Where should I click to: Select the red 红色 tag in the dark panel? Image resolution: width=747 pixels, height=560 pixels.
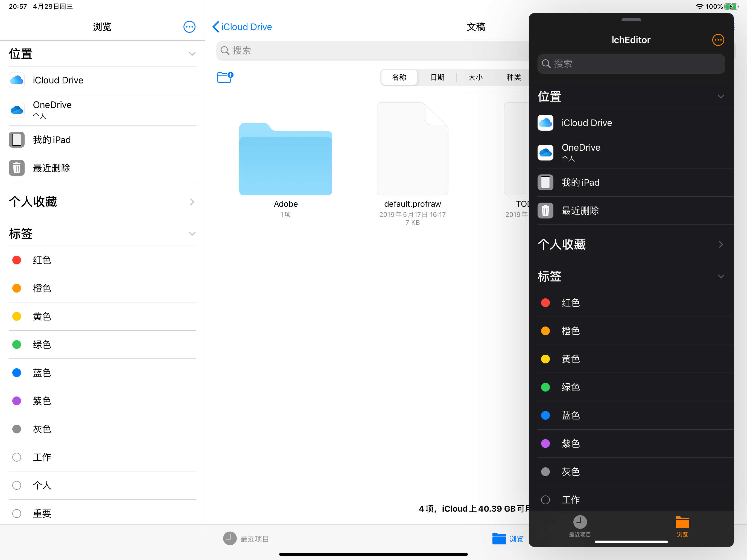[545, 303]
